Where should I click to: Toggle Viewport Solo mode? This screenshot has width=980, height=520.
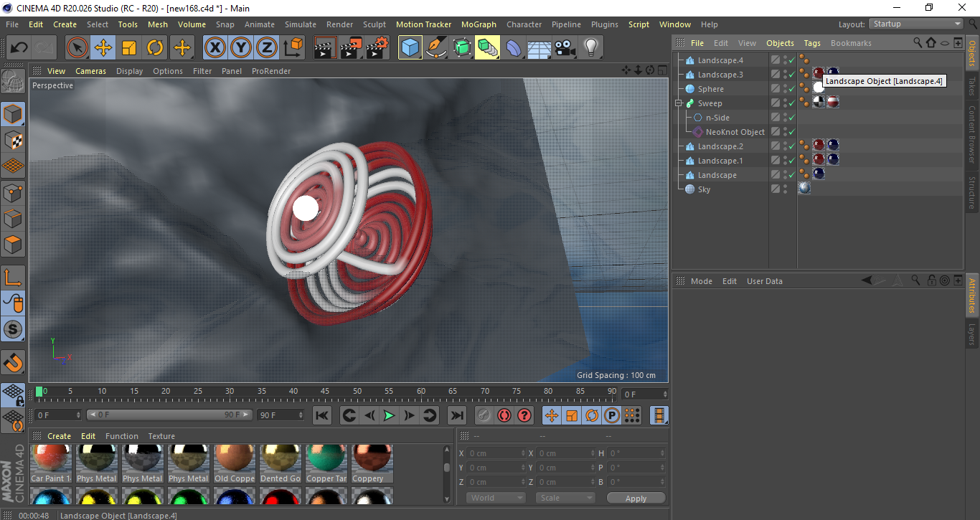coord(13,330)
